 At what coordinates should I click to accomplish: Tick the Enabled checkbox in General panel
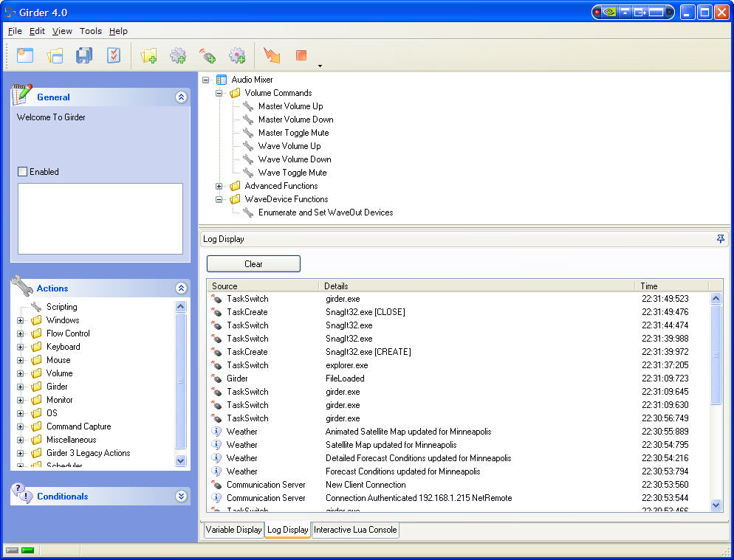22,172
